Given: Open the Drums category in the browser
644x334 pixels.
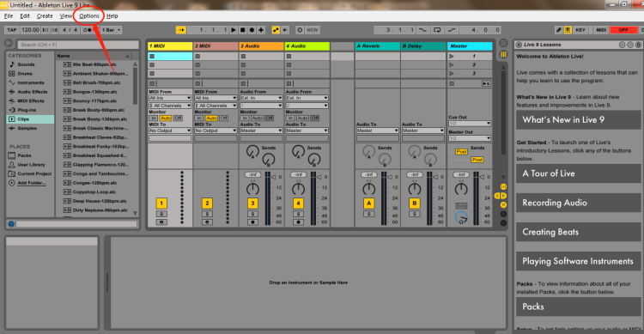Looking at the screenshot, I should (25, 74).
